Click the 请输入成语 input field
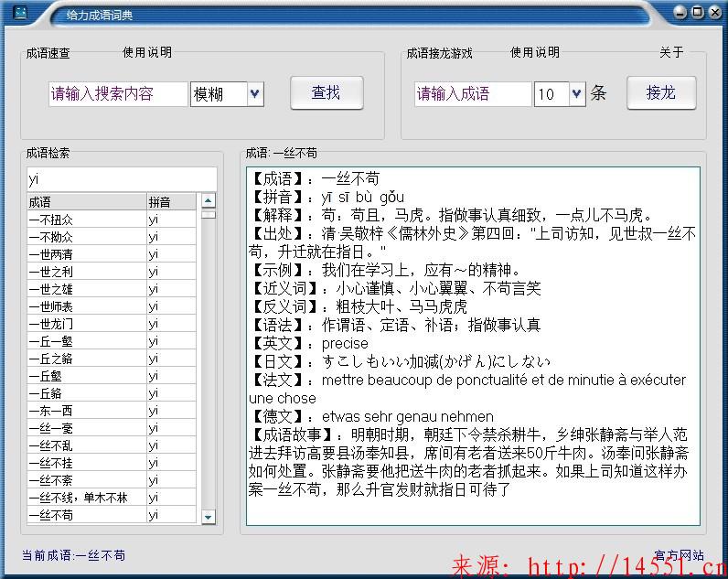This screenshot has height=579, width=728. click(472, 93)
